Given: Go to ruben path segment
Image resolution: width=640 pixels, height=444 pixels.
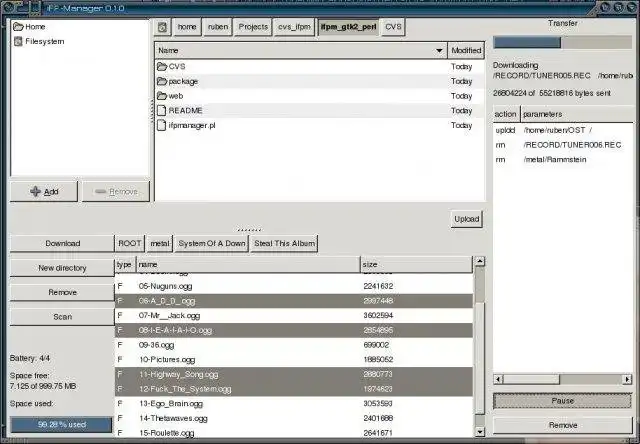Looking at the screenshot, I should click(218, 27).
